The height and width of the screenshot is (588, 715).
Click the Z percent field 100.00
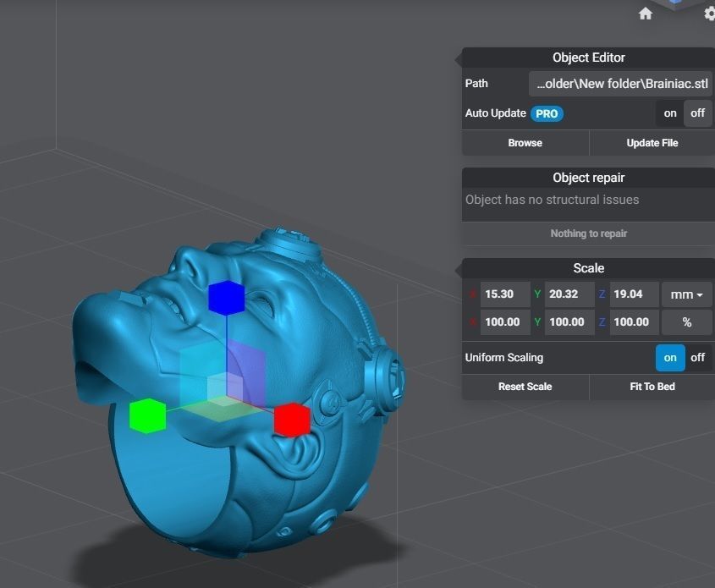coord(634,322)
